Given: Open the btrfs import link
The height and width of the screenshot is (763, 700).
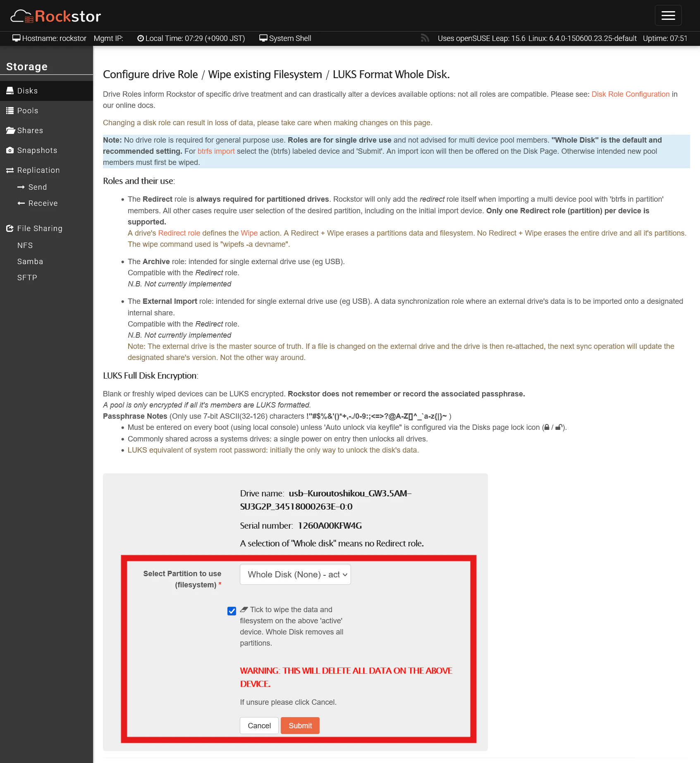Looking at the screenshot, I should coord(216,151).
